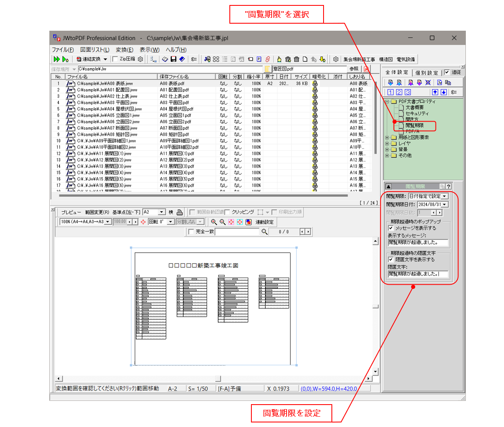Click the 隠匿文字 text input field
Screen dimensions: 504x427
point(418,274)
